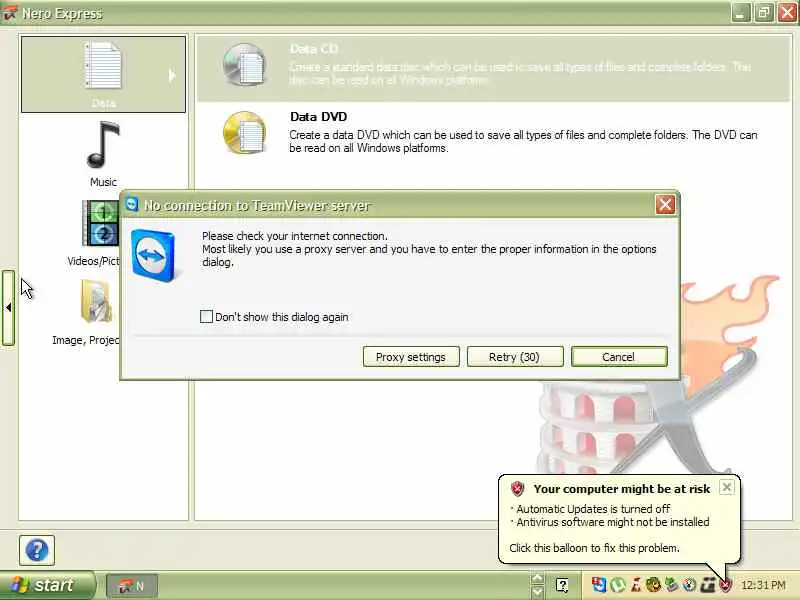Switch to Nero taskbar button
800x600 pixels.
point(132,586)
